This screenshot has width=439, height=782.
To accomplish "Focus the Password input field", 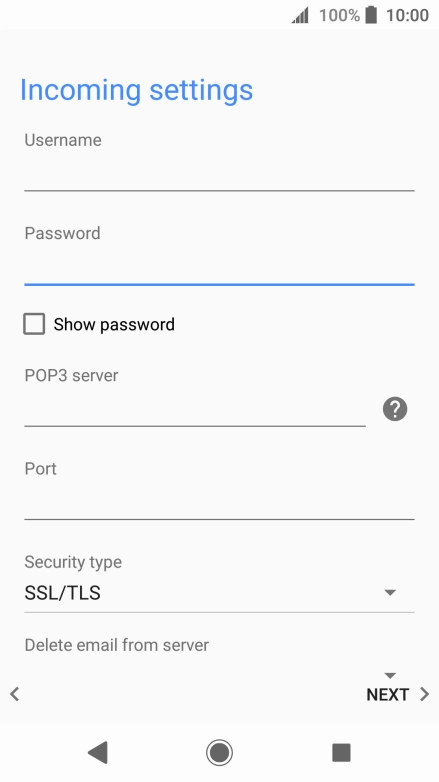I will 219,266.
